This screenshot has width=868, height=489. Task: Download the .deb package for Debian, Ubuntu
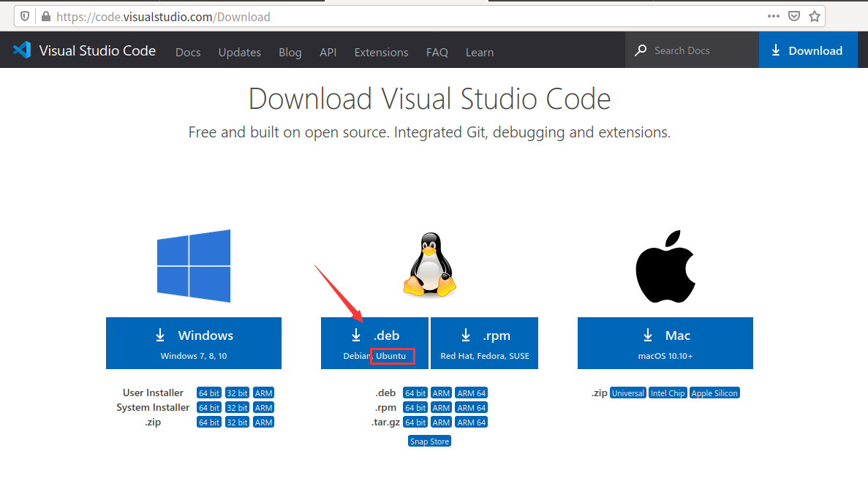tap(374, 343)
